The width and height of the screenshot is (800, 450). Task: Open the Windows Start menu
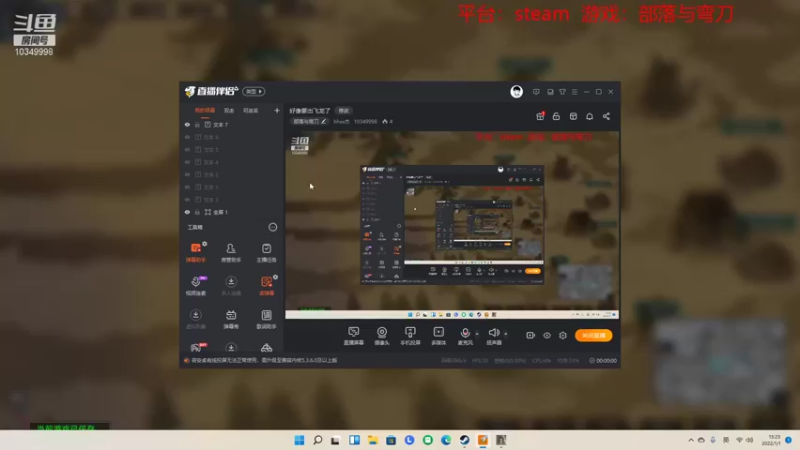[x=299, y=440]
